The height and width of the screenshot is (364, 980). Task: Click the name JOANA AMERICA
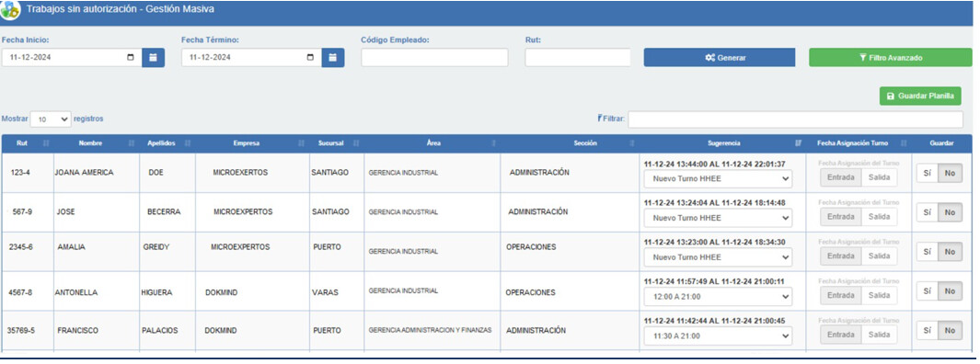click(84, 172)
